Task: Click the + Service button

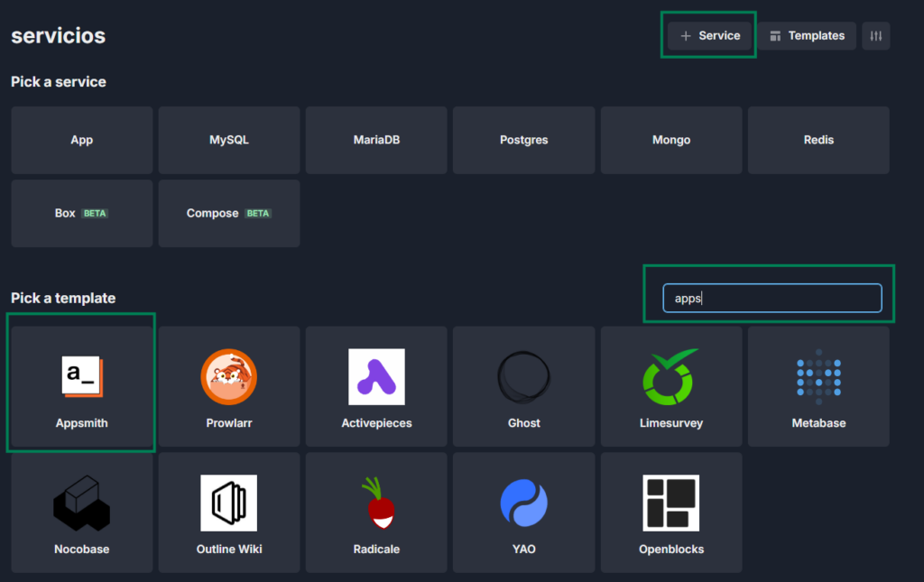Action: pyautogui.click(x=710, y=36)
